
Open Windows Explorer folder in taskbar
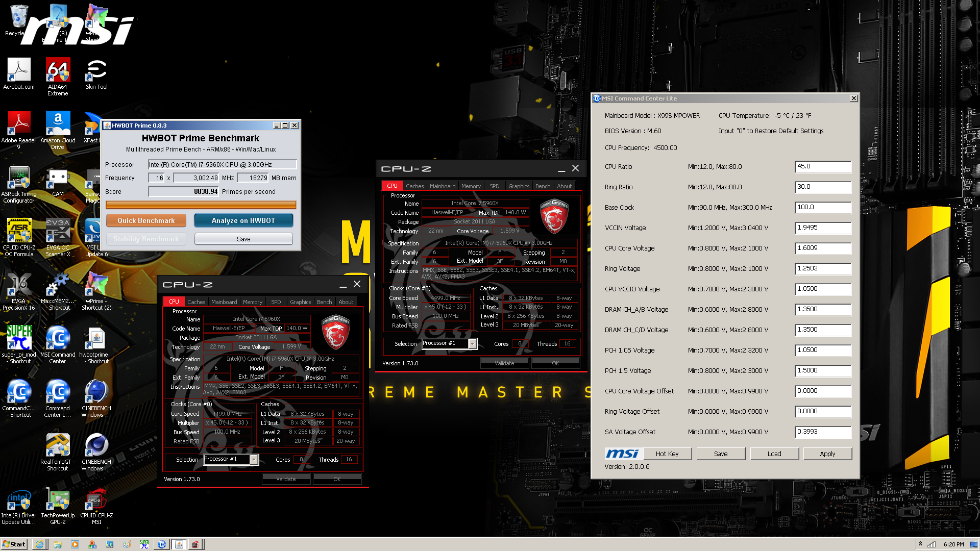tap(58, 544)
